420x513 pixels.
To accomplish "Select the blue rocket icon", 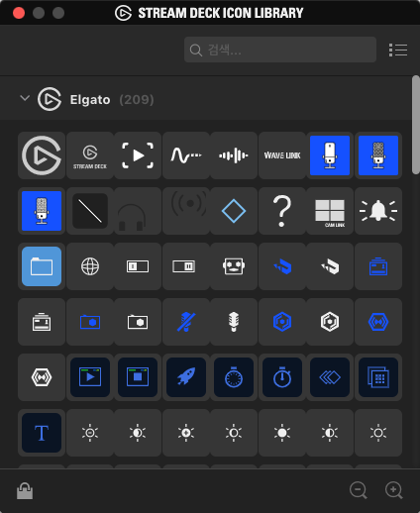I will click(186, 377).
